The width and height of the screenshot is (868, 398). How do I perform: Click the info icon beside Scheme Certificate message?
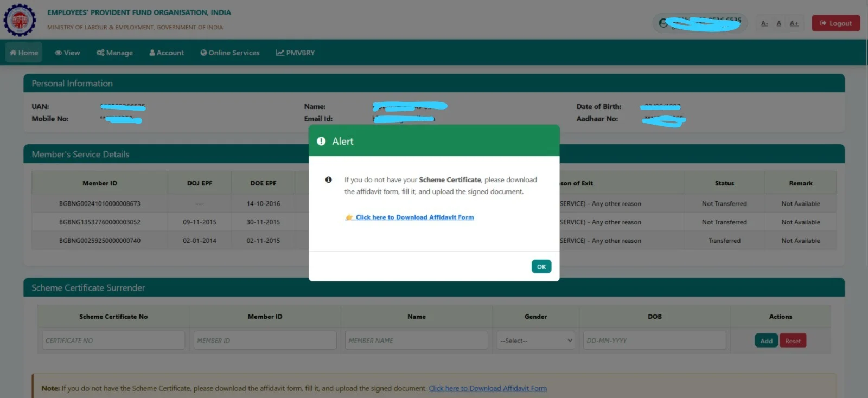click(328, 179)
